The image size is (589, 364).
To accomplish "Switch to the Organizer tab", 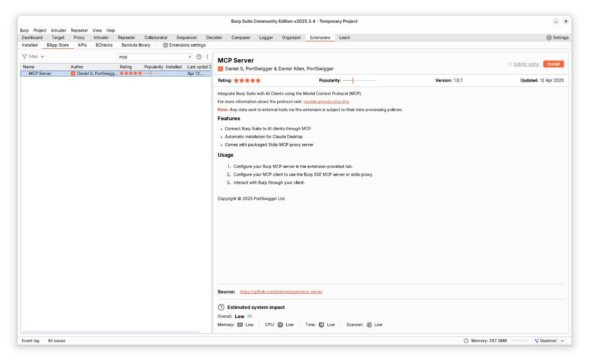I will click(292, 37).
